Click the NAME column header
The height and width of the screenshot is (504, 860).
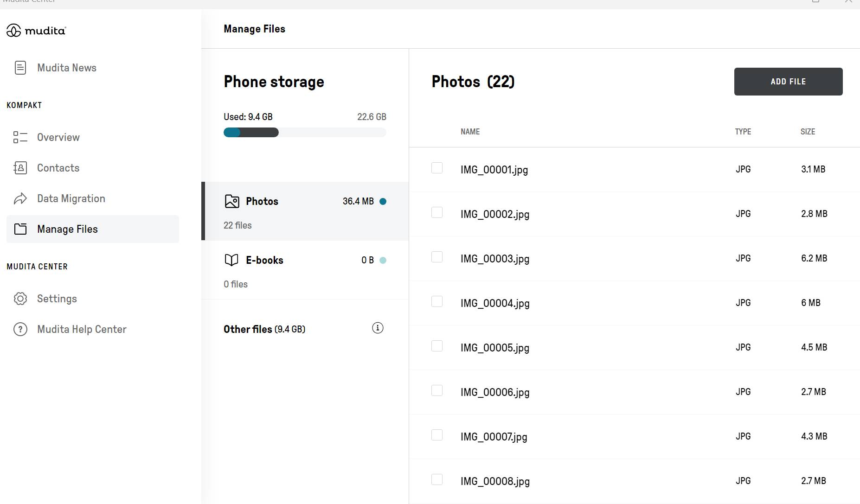470,132
